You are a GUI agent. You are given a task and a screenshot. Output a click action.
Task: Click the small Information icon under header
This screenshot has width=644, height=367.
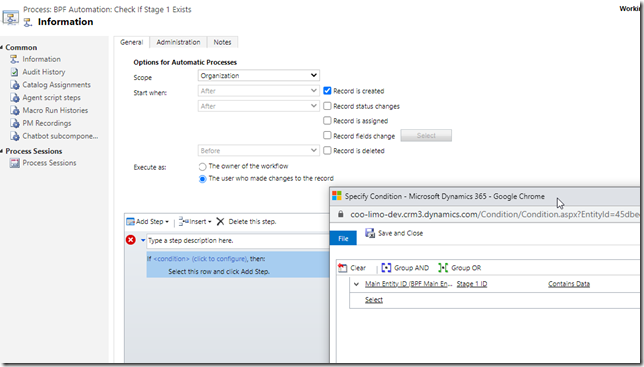pyautogui.click(x=28, y=22)
